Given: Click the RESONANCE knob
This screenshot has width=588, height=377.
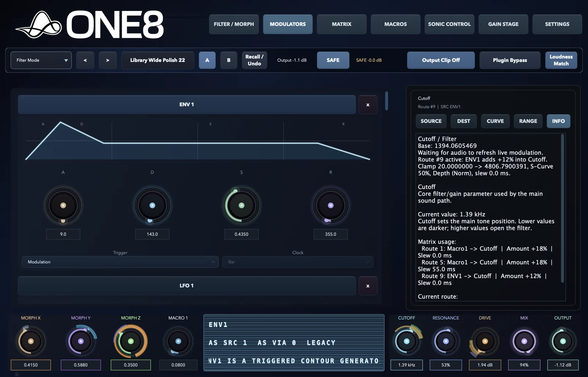Looking at the screenshot, I should (446, 341).
